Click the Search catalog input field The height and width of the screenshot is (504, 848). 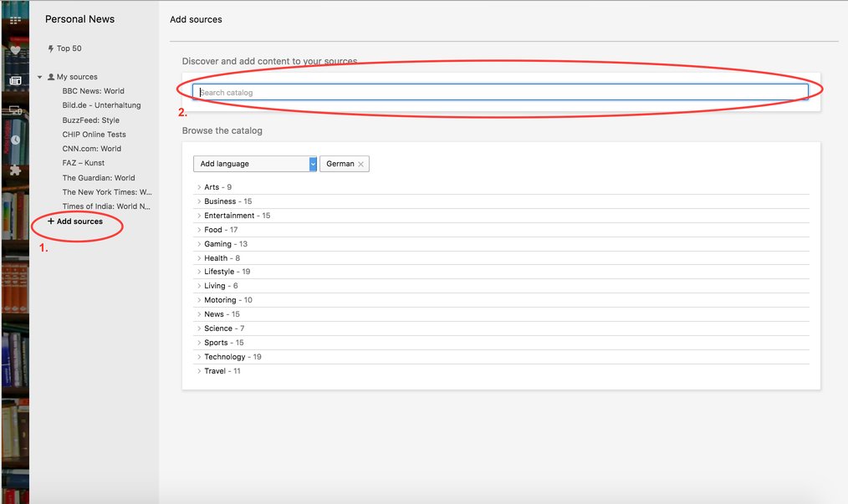click(x=500, y=92)
